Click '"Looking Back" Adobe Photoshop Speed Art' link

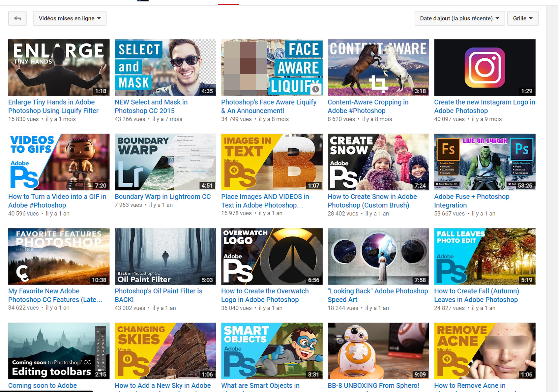378,295
